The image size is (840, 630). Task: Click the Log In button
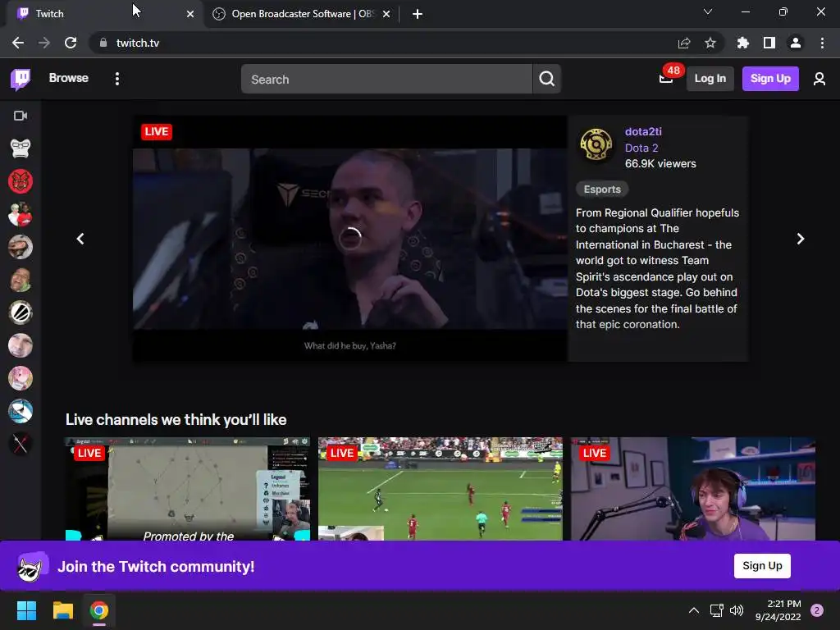[x=710, y=79]
